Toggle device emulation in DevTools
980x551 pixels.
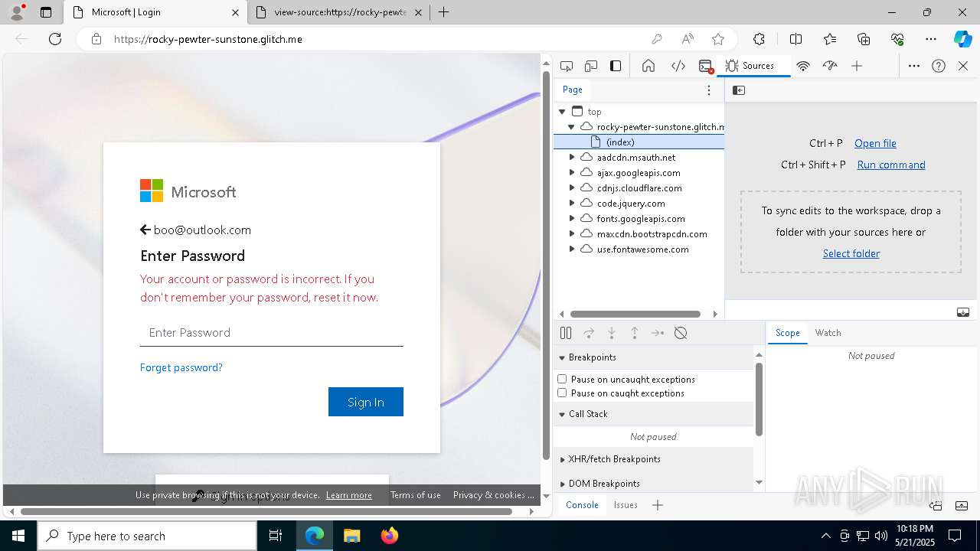pyautogui.click(x=591, y=66)
